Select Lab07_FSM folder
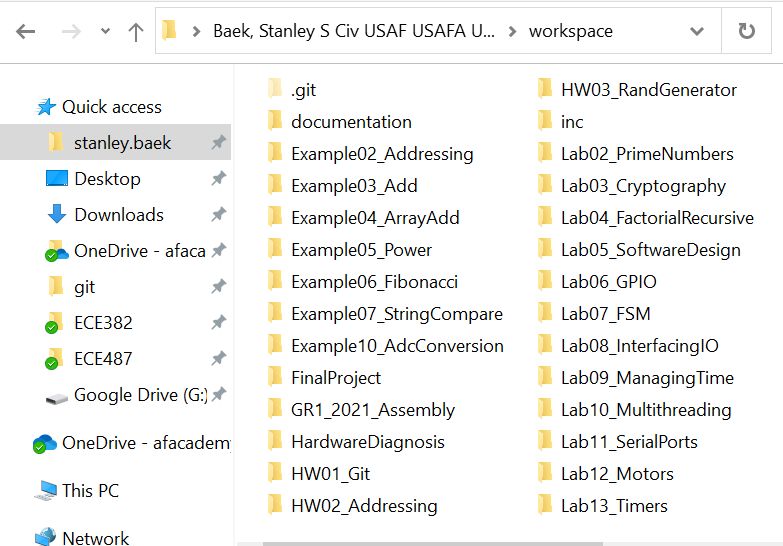 click(594, 314)
